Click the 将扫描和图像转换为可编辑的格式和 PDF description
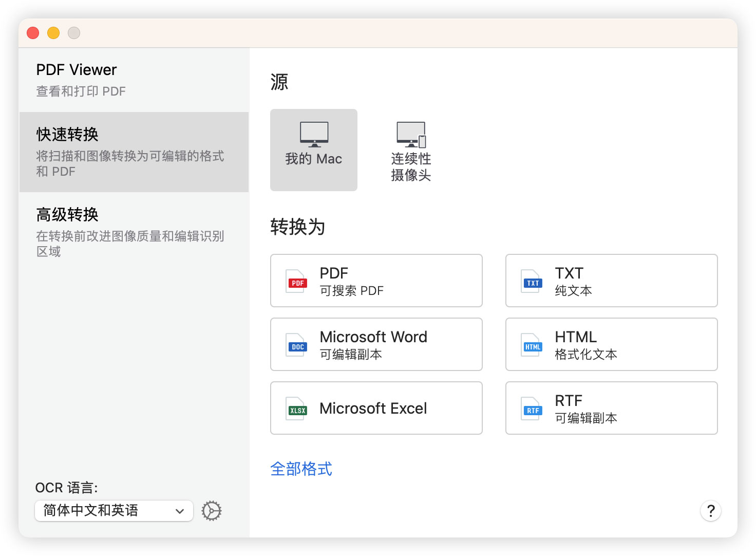The height and width of the screenshot is (556, 756). pyautogui.click(x=130, y=163)
